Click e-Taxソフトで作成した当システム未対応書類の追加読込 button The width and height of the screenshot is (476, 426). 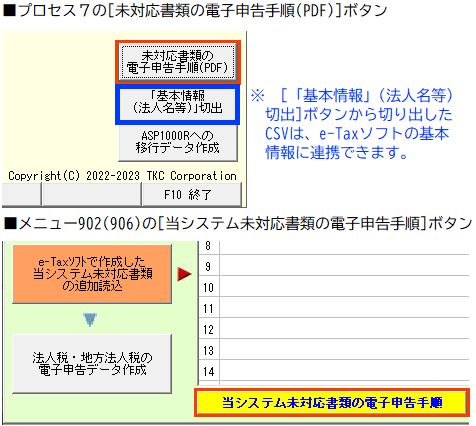pos(92,274)
